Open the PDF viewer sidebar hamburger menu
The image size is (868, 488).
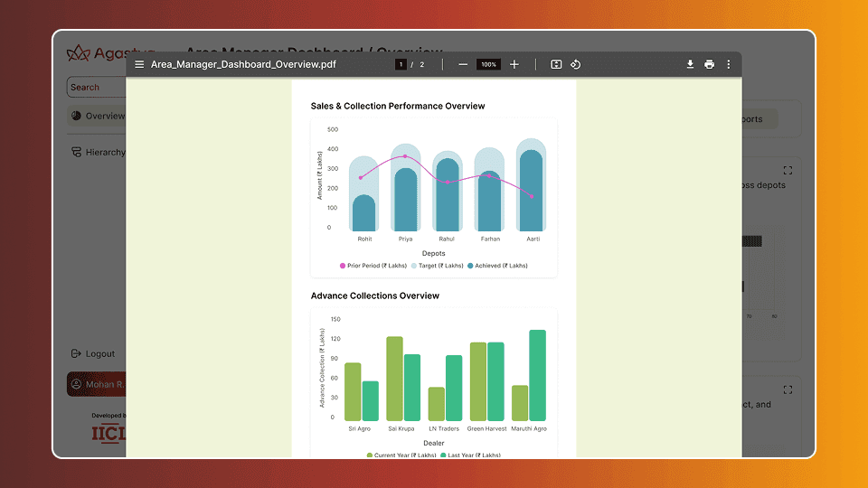[x=139, y=64]
